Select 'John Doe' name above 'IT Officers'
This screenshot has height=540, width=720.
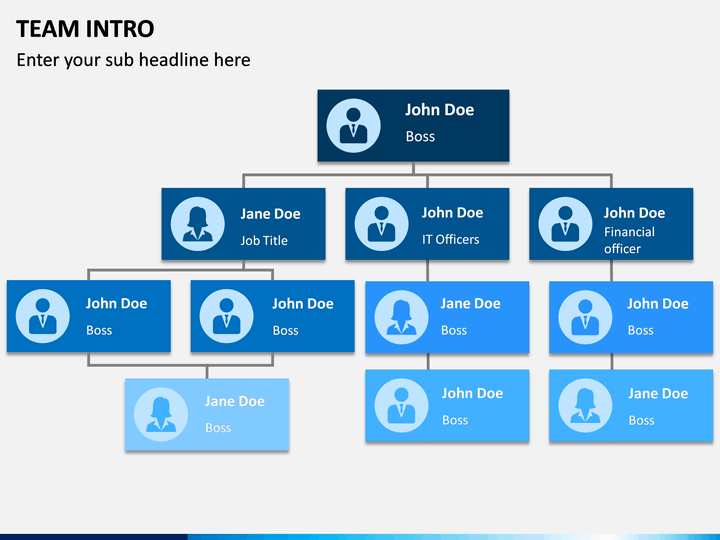452,213
